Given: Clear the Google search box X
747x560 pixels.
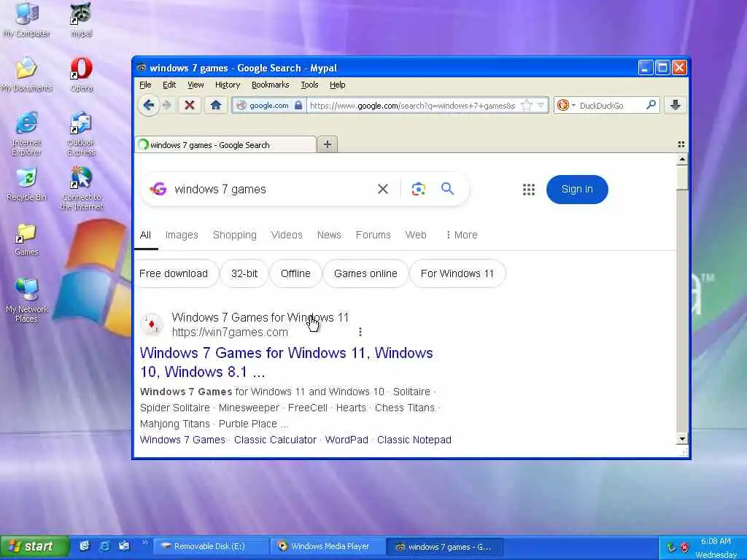Looking at the screenshot, I should [x=382, y=189].
